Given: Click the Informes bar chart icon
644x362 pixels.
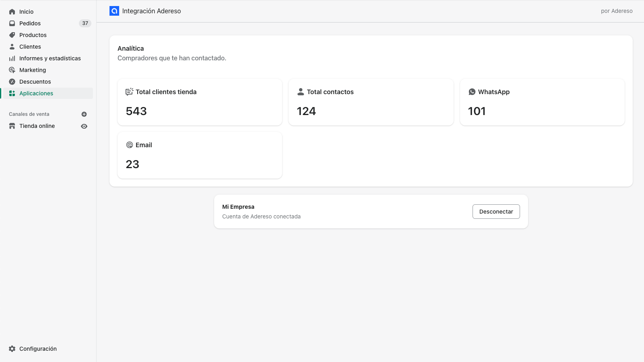Looking at the screenshot, I should pos(12,58).
